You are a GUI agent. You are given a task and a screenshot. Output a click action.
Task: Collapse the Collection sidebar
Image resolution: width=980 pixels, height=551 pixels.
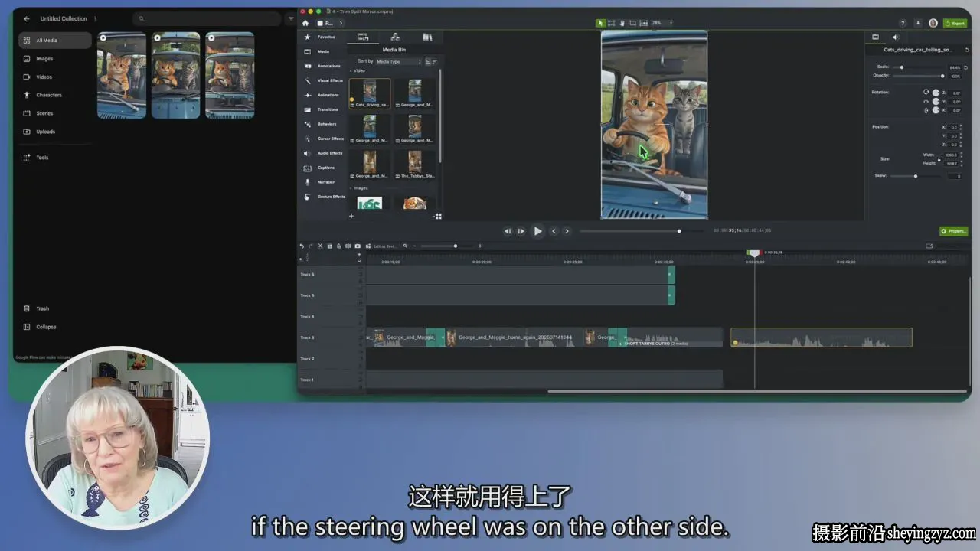pos(46,327)
